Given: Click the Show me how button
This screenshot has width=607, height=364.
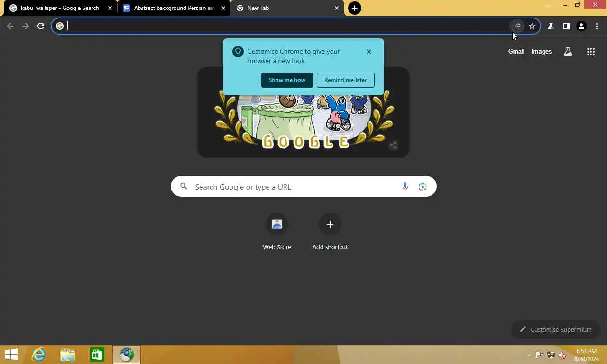Looking at the screenshot, I should click(x=287, y=80).
